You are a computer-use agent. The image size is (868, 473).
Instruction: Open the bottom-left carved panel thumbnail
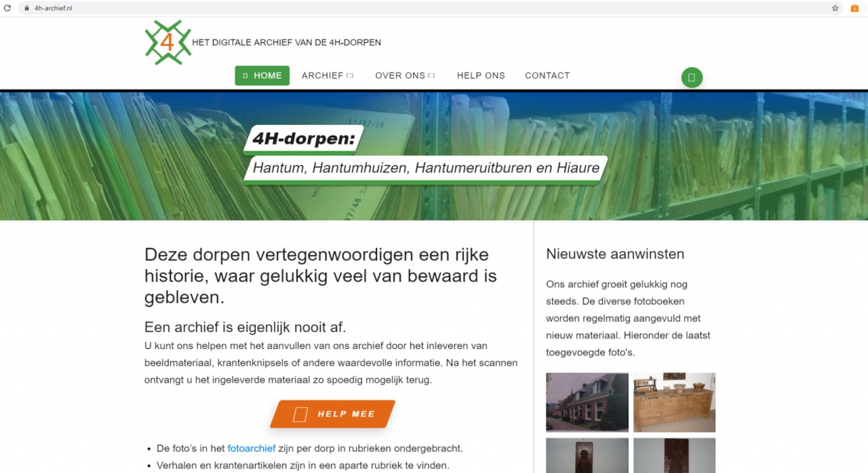click(587, 455)
